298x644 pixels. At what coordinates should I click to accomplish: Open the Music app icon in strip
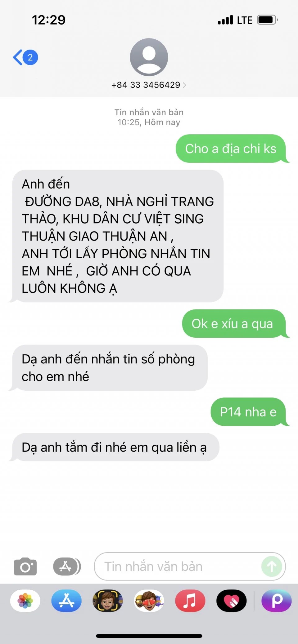point(190,601)
